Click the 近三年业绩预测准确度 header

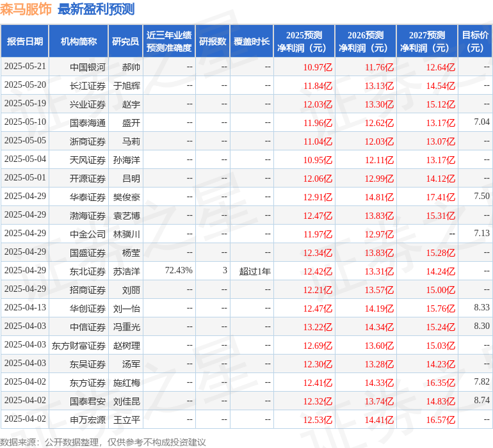pyautogui.click(x=169, y=41)
